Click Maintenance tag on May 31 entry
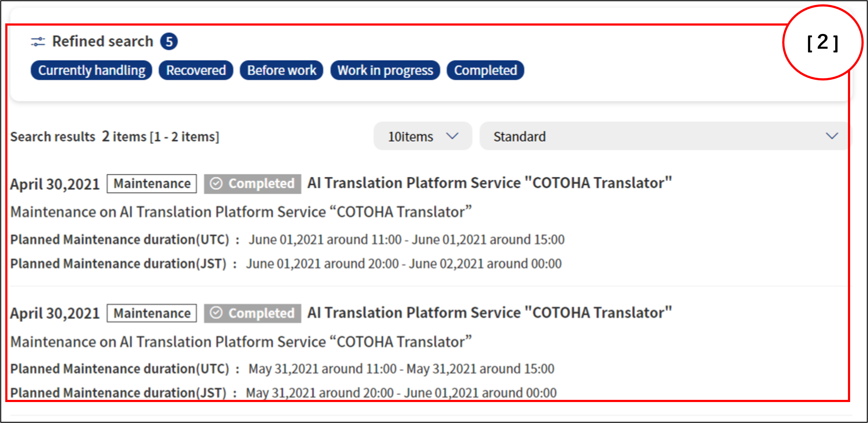 tap(152, 313)
